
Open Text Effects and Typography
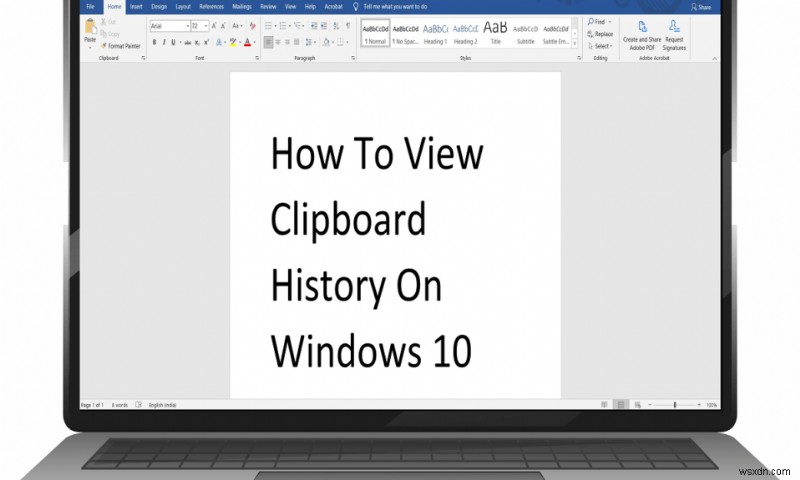pos(219,42)
